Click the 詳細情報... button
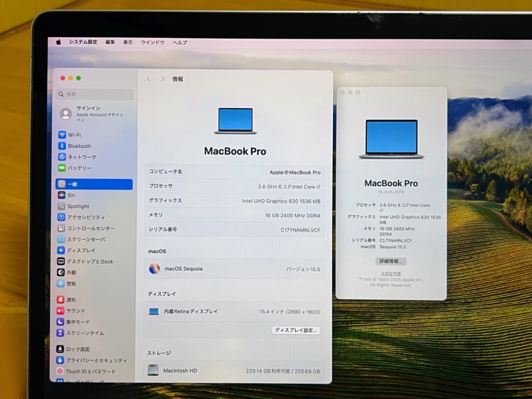Image resolution: width=532 pixels, height=399 pixels. (391, 261)
